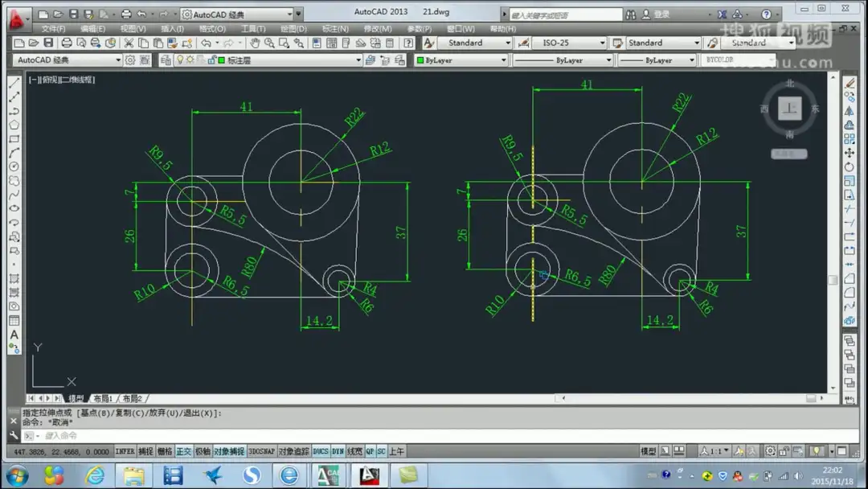This screenshot has width=868, height=489.
Task: Select the Cut scissors icon
Action: pyautogui.click(x=129, y=43)
